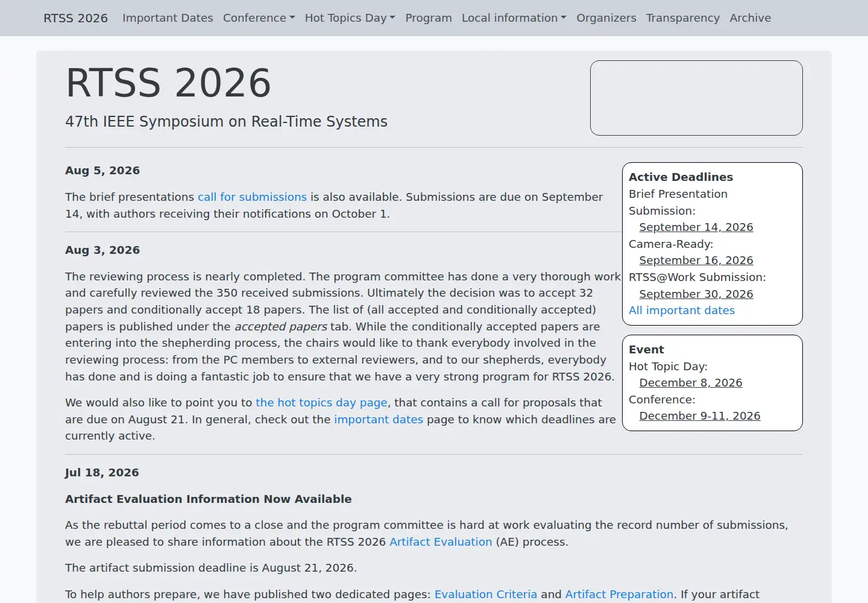Viewport: 868px width, 603px height.
Task: Follow the Artifact Preparation link
Action: point(619,595)
